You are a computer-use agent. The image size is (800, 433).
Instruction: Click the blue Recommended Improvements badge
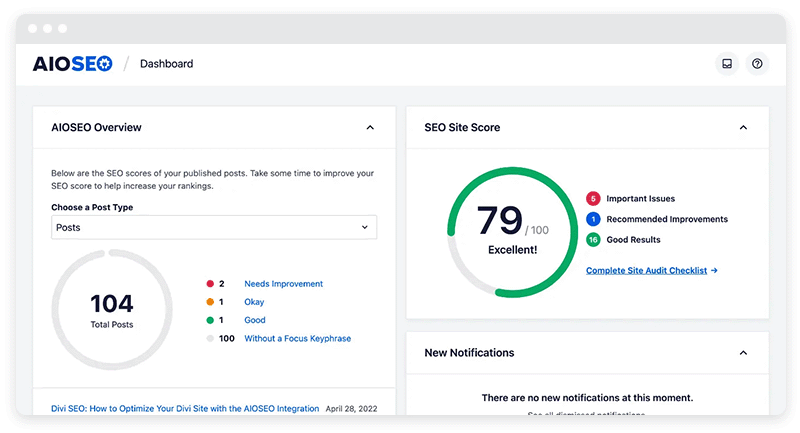coord(593,219)
